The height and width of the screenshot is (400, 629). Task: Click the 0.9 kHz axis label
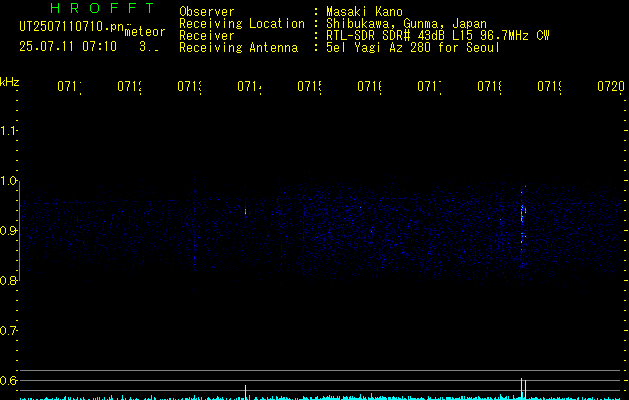click(8, 231)
